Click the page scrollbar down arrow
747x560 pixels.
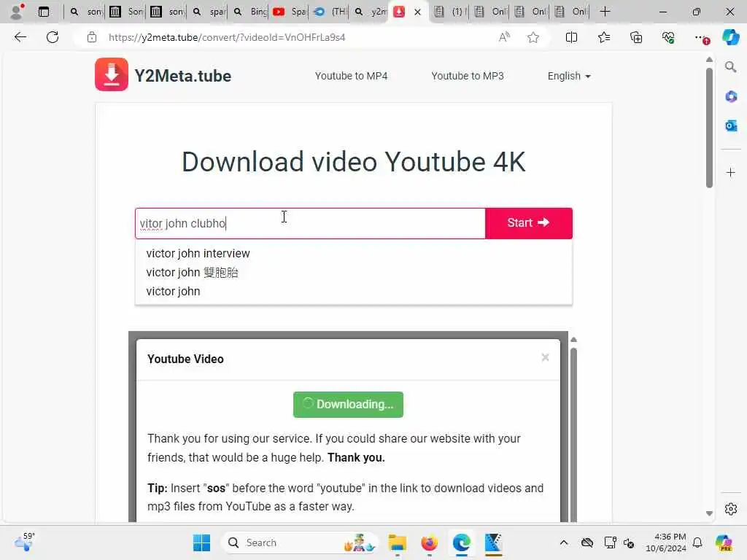(x=709, y=513)
